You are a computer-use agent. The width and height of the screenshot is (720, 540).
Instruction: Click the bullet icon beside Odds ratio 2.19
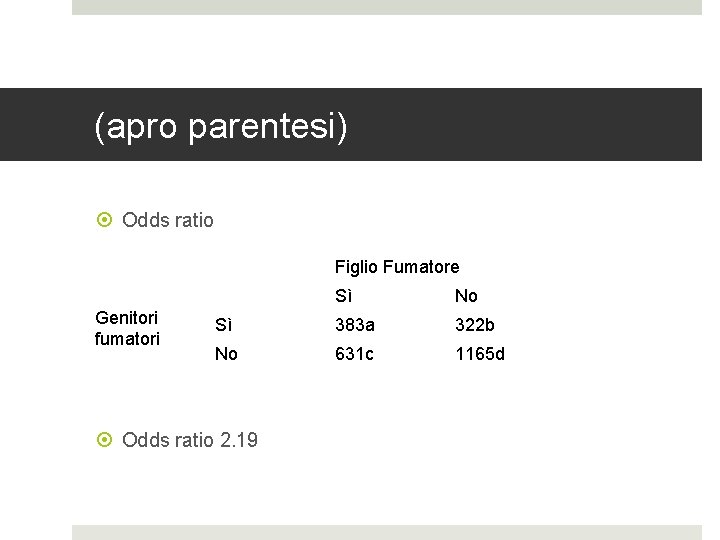[107, 440]
